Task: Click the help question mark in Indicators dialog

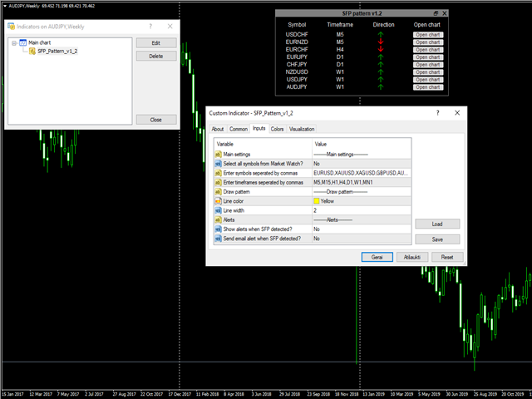Action: click(150, 27)
